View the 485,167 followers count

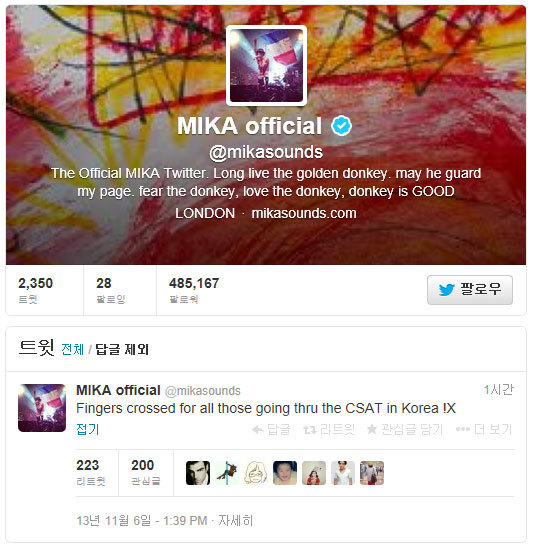click(x=194, y=290)
